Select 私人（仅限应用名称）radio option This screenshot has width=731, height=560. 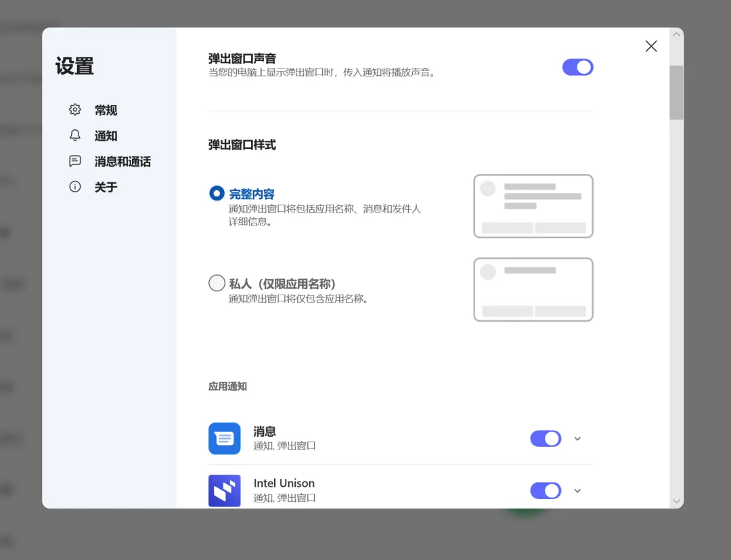tap(217, 282)
